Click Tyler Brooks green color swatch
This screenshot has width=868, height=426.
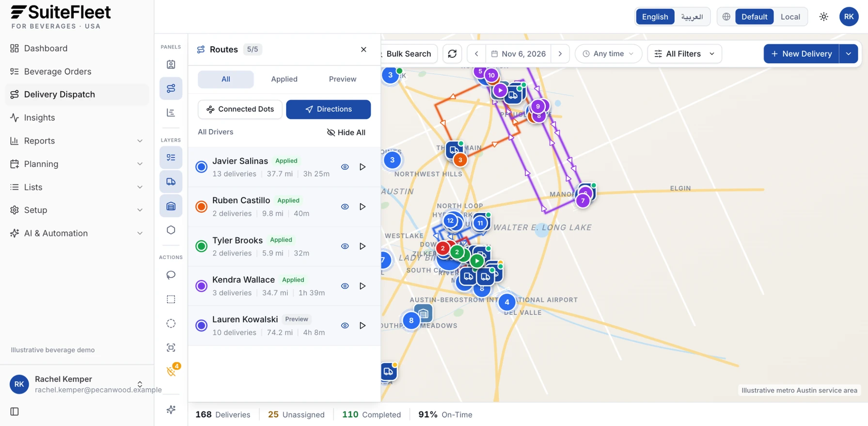coord(201,246)
